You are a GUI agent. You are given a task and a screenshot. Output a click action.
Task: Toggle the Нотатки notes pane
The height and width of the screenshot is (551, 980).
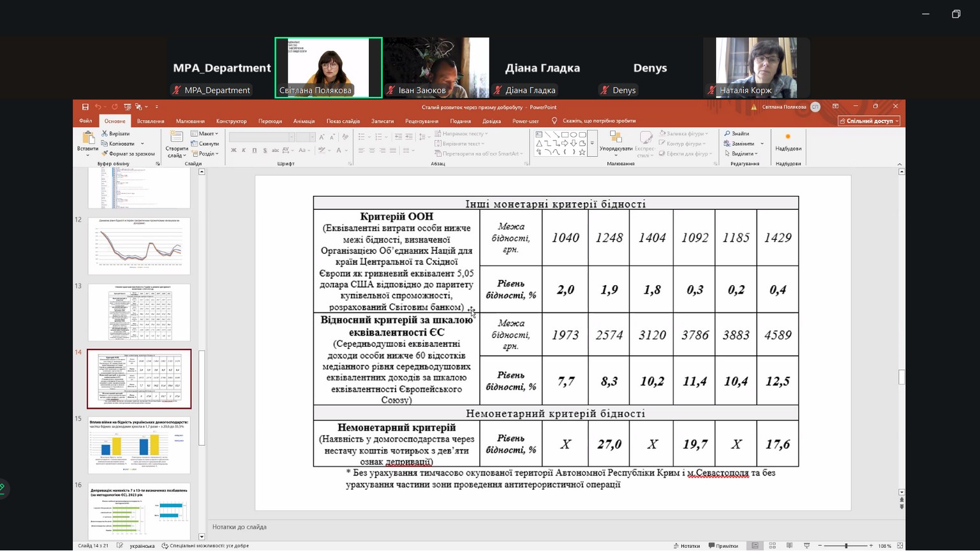(x=687, y=546)
